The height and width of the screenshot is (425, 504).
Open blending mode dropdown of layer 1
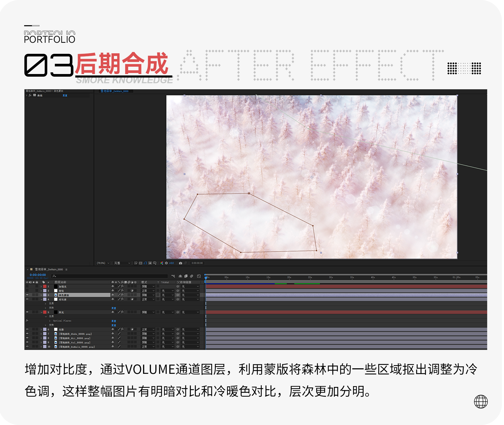click(148, 286)
